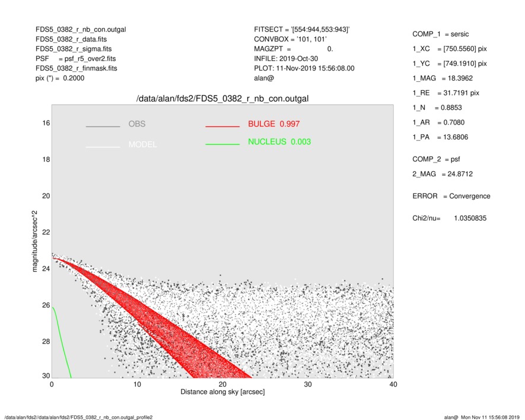Click the COMP_2 = psf text
The image size is (525, 420).
pyautogui.click(x=436, y=159)
